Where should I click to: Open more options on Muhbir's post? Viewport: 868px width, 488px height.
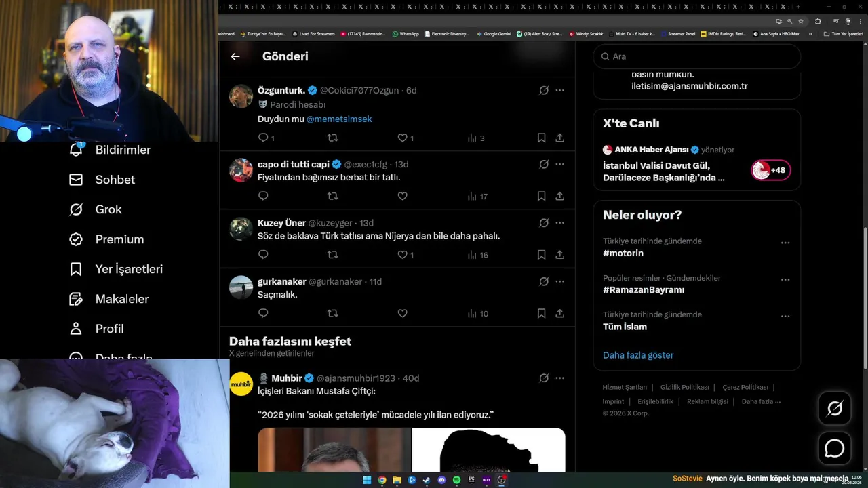[559, 378]
